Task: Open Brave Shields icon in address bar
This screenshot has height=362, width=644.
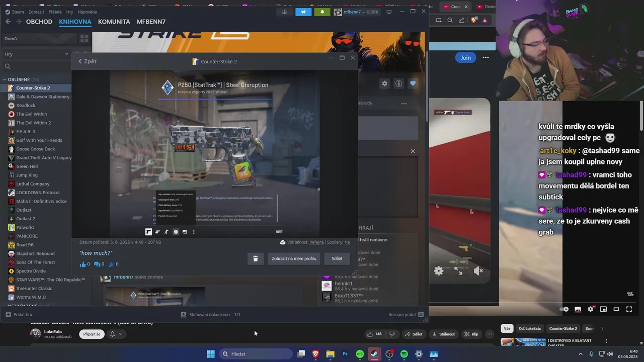Action: coord(473,20)
